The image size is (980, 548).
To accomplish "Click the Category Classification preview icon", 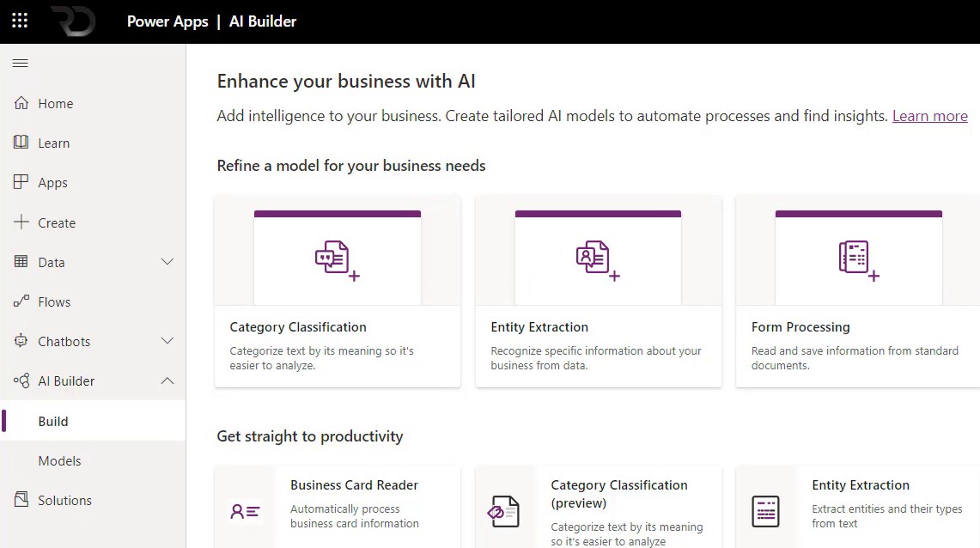I will (x=504, y=512).
